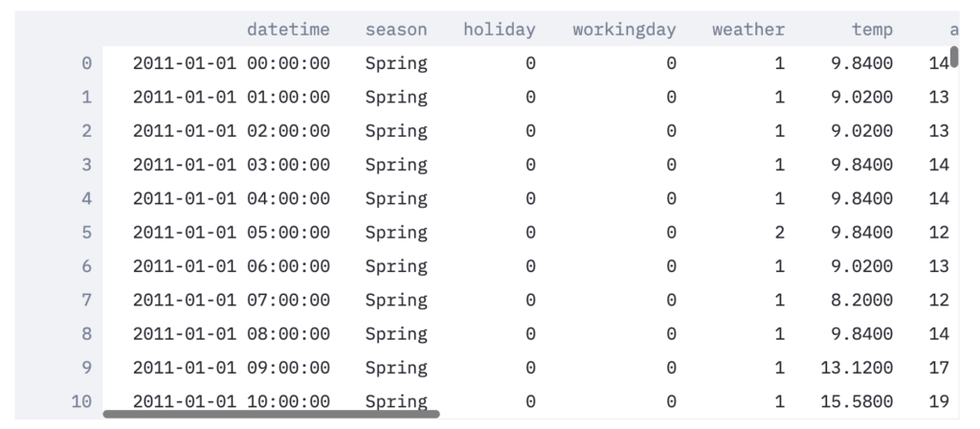Click Spring season cell in row 7
980x429 pixels.
396,300
